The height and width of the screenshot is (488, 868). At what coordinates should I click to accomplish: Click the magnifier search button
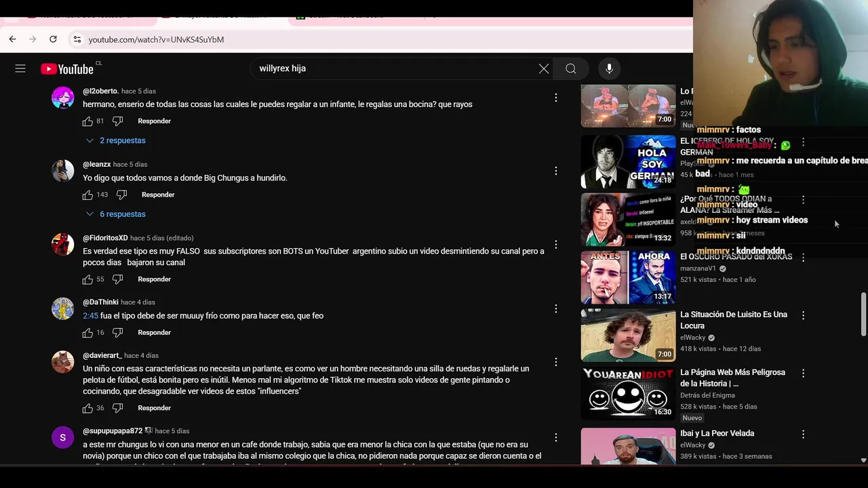pyautogui.click(x=571, y=68)
